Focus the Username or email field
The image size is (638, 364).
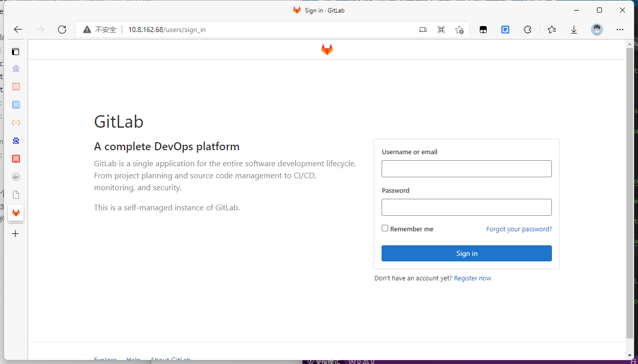467,169
